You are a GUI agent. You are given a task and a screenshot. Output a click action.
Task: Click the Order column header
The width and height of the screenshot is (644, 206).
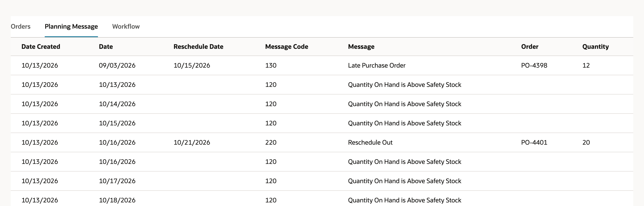coord(530,47)
